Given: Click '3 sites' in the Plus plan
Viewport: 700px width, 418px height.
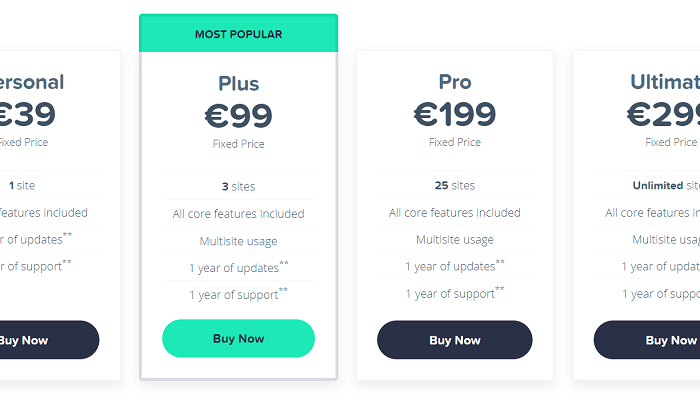Looking at the screenshot, I should click(238, 186).
